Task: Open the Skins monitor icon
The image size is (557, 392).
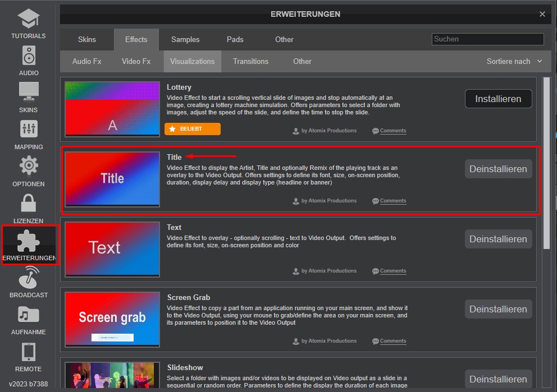Action: [x=29, y=92]
